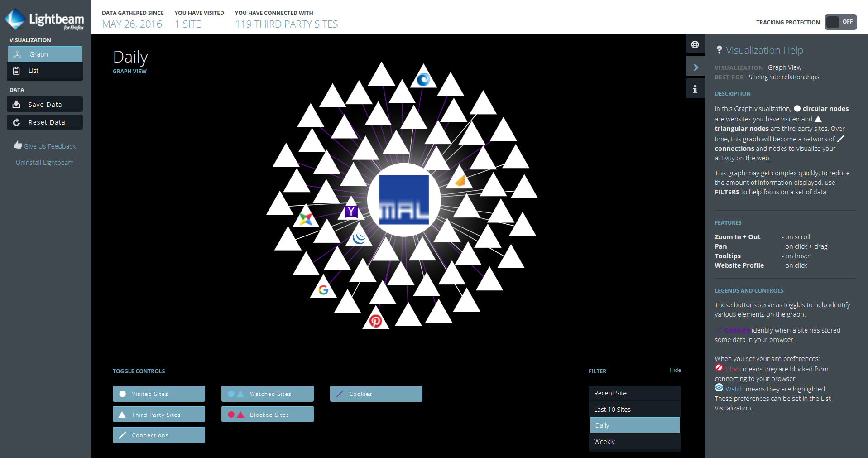Click the globe icon in the side panel
This screenshot has width=868, height=458.
click(x=695, y=44)
